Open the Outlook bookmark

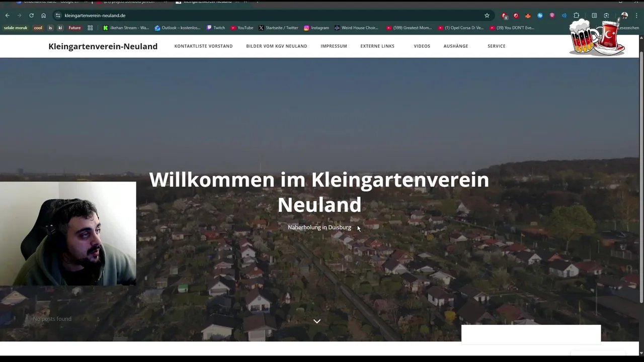pyautogui.click(x=178, y=28)
